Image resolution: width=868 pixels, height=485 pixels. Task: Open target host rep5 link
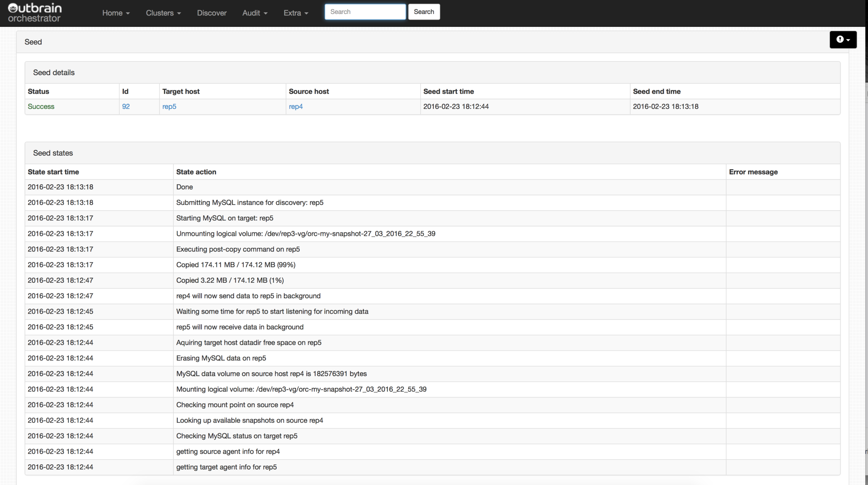click(x=169, y=107)
